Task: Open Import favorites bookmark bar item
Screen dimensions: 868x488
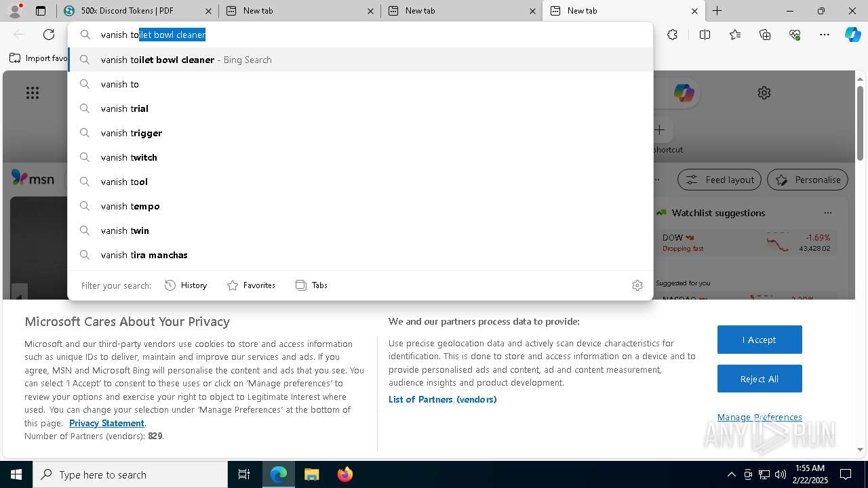Action: [x=39, y=58]
